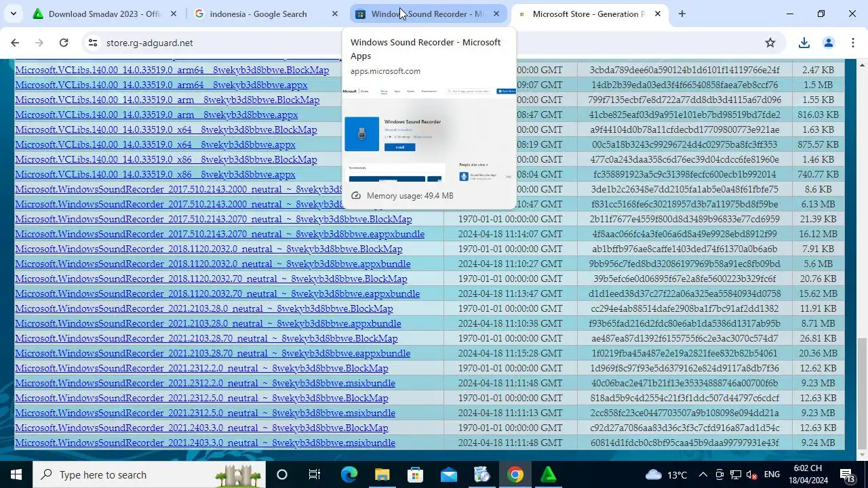Screen dimensions: 868x488
Task: Open WindowsSoundRecorder 2021.2103.28.0 BlockMap link
Action: (x=204, y=308)
